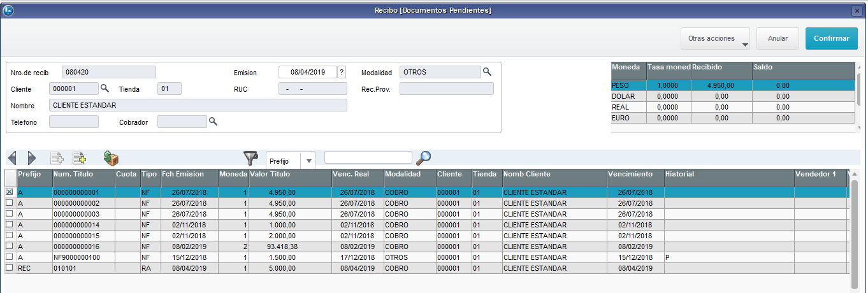Click the Nombre field CLIENTE ESTANDAR

(198, 105)
